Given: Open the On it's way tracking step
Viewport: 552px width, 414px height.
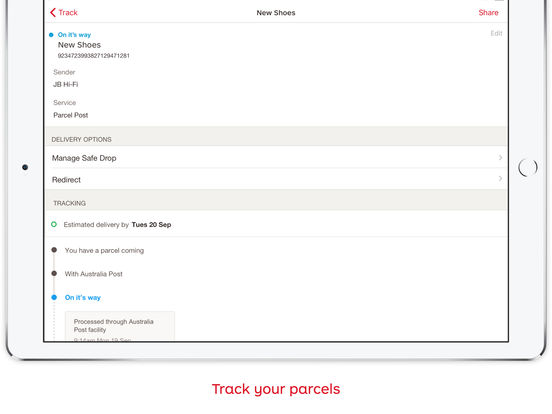Looking at the screenshot, I should [83, 297].
